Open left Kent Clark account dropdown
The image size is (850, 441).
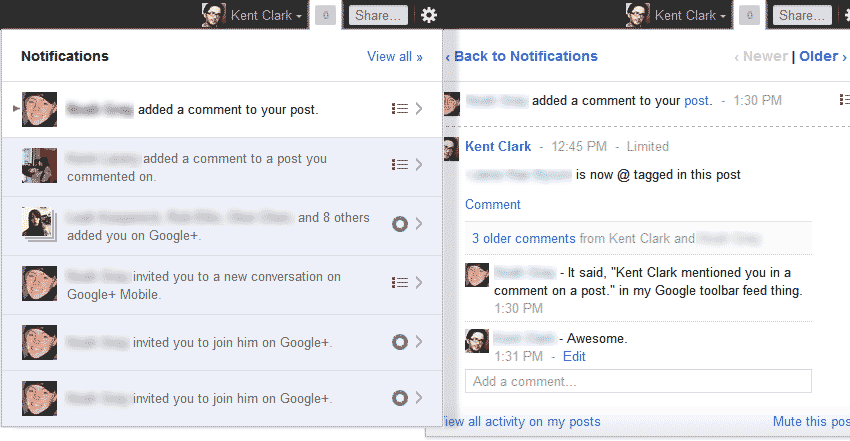(x=266, y=15)
